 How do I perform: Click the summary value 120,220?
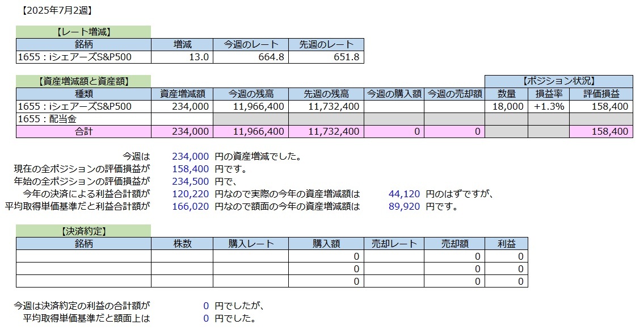(x=190, y=194)
